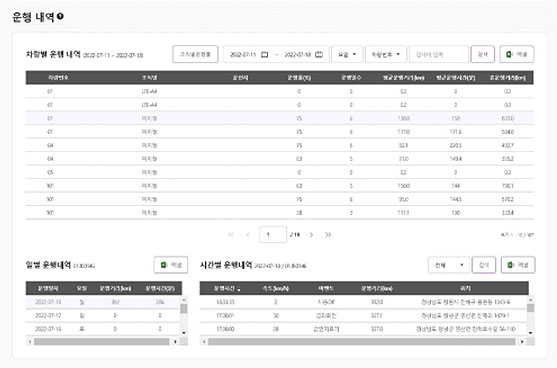
Task: Select the 2022-07-16 row in daily table
Action: (x=103, y=329)
